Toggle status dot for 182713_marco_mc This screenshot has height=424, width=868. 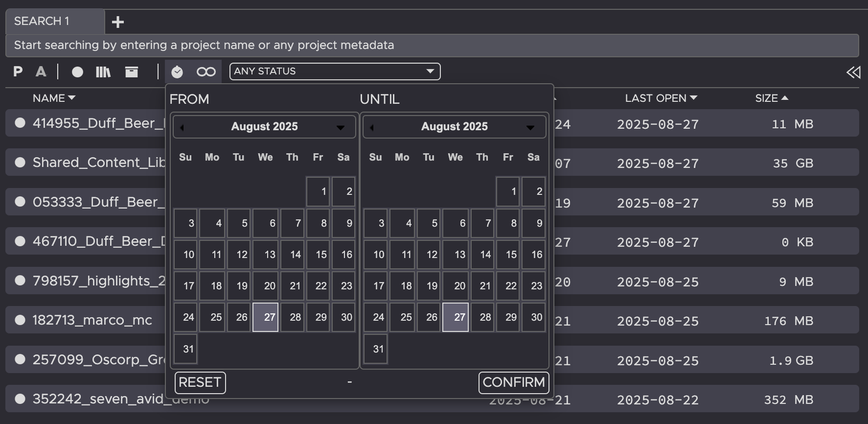[x=20, y=320]
